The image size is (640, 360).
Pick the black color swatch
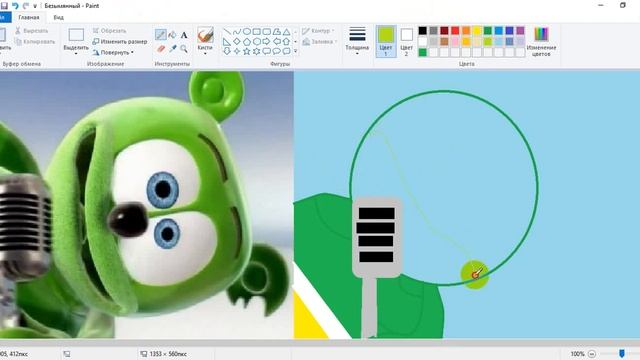coord(422,31)
